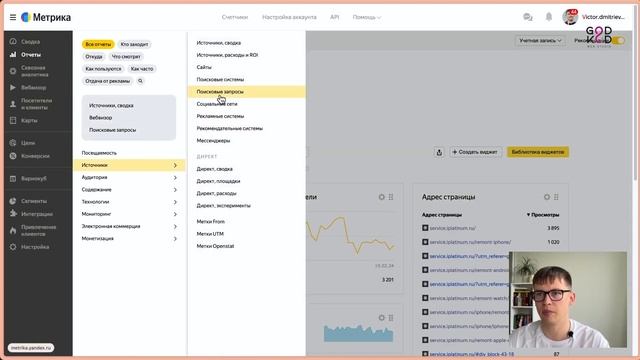Viewport: 640px width, 360px height.
Task: Open the Помощь dropdown in header
Action: pyautogui.click(x=367, y=17)
